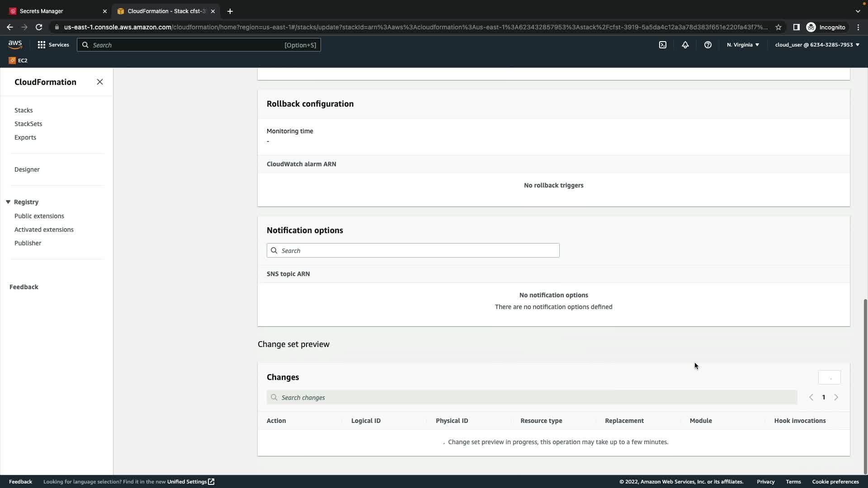
Task: Click the AWS logo home icon
Action: pyautogui.click(x=15, y=44)
